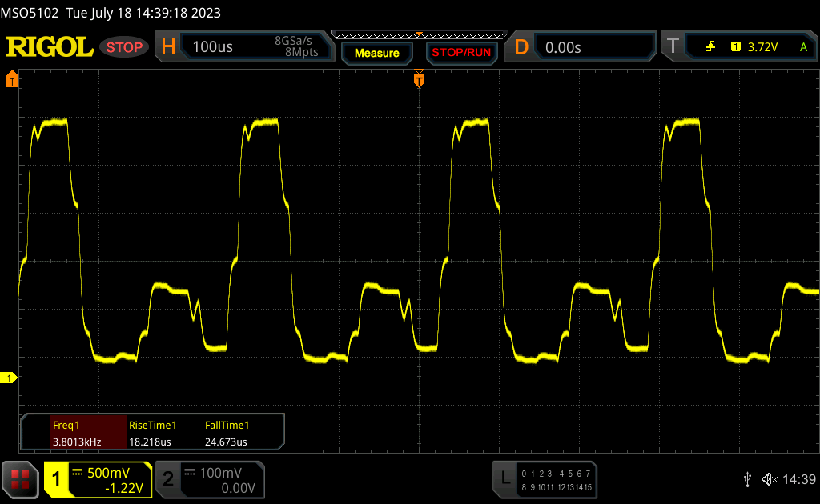Click the 3.8013kHz frequency value
The height and width of the screenshot is (504, 820).
pos(77,442)
